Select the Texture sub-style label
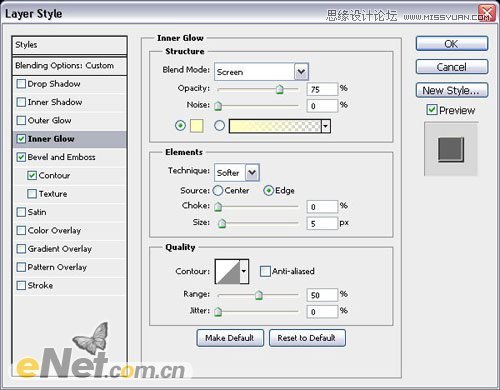Screen dimensions: 500x390 click(x=53, y=194)
